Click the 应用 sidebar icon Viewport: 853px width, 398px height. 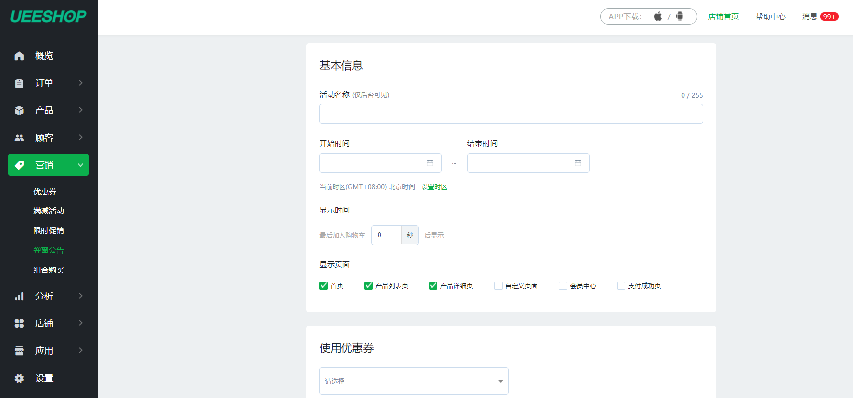19,351
